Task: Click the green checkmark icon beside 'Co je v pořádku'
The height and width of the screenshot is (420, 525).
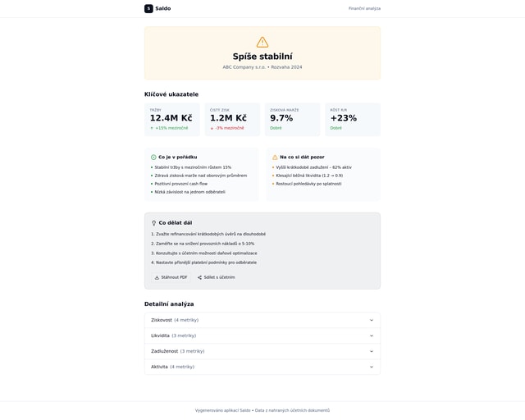Action: [x=153, y=157]
